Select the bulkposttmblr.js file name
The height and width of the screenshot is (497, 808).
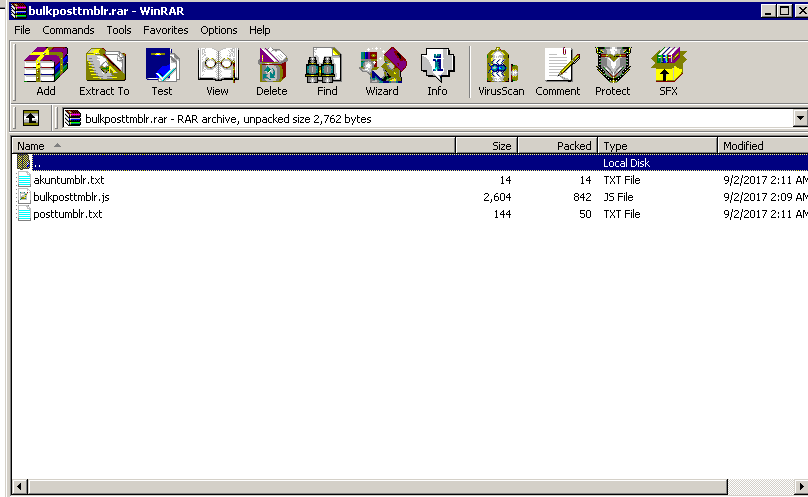tap(71, 197)
